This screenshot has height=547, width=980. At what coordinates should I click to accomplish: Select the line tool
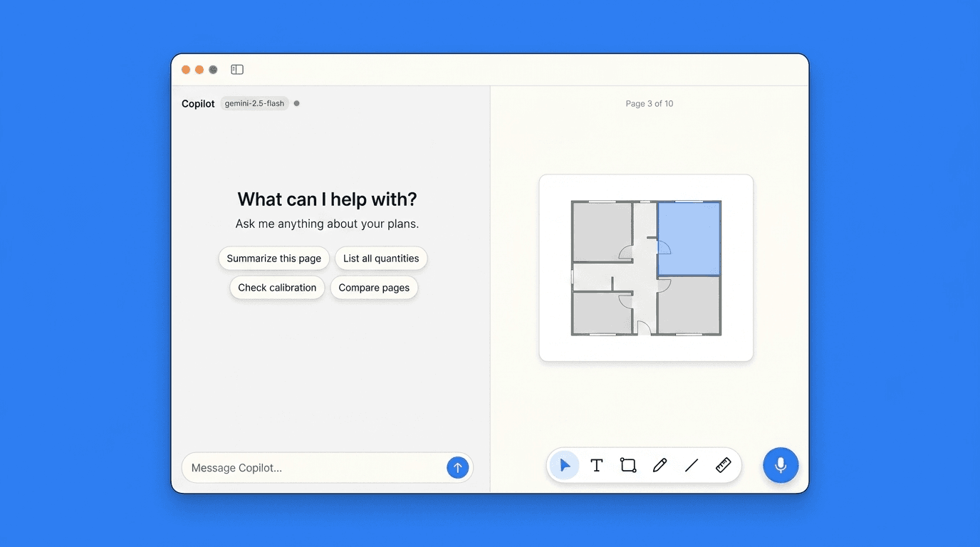[x=691, y=466]
